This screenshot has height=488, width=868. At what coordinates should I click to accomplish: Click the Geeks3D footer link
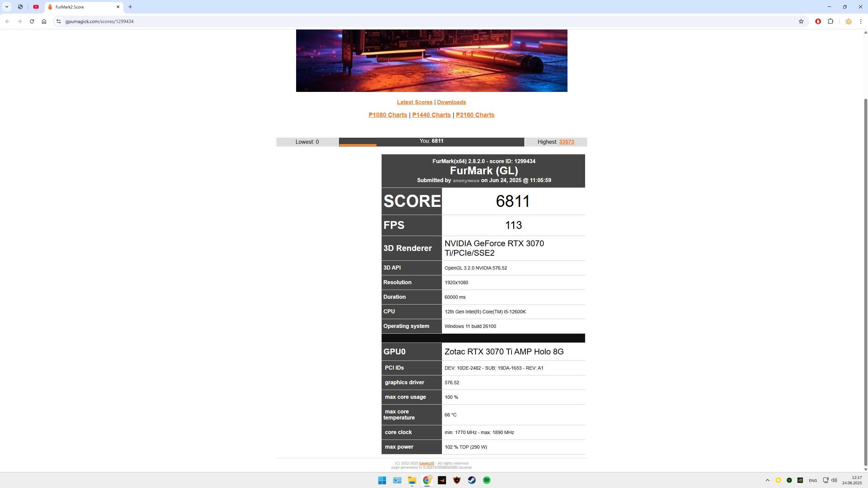426,463
